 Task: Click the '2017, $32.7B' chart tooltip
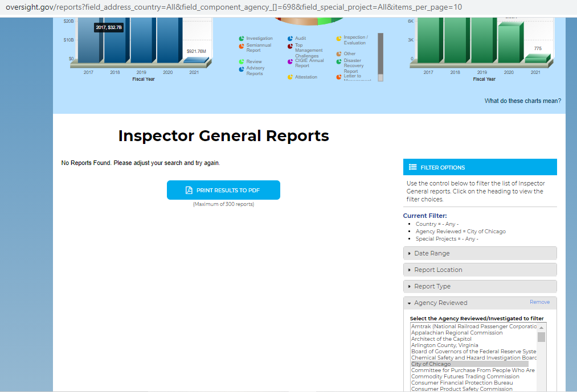pyautogui.click(x=109, y=27)
